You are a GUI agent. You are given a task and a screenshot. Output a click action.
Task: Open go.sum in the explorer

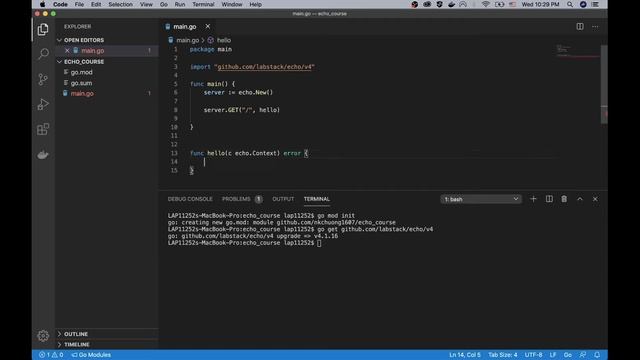tap(81, 83)
